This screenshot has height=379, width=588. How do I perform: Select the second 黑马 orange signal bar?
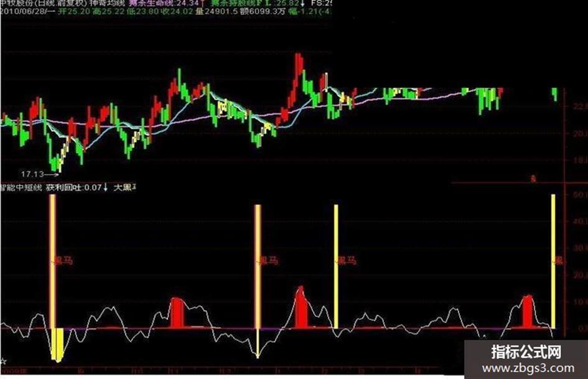258,266
